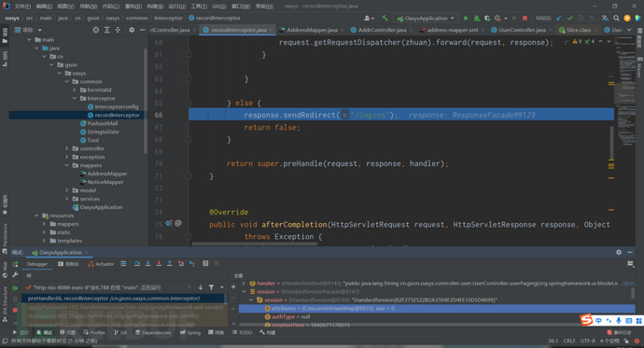Open the Git tool window at the bottom
The height and width of the screenshot is (348, 644).
pyautogui.click(x=120, y=332)
